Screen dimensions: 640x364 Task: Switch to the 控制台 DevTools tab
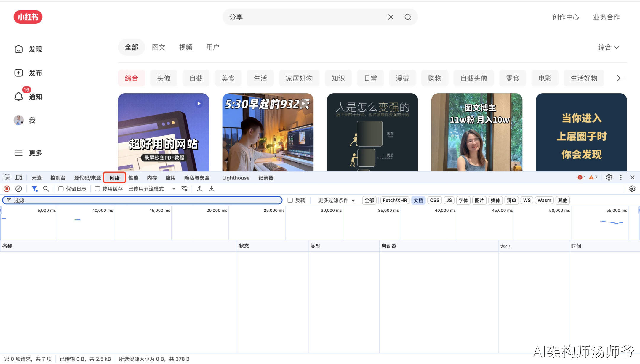coord(58,178)
